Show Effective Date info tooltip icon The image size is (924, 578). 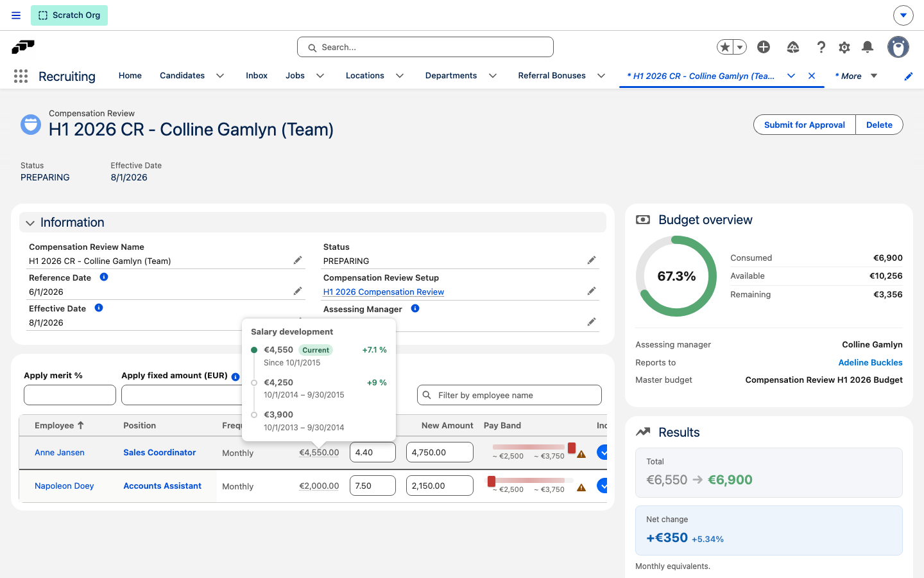(99, 308)
